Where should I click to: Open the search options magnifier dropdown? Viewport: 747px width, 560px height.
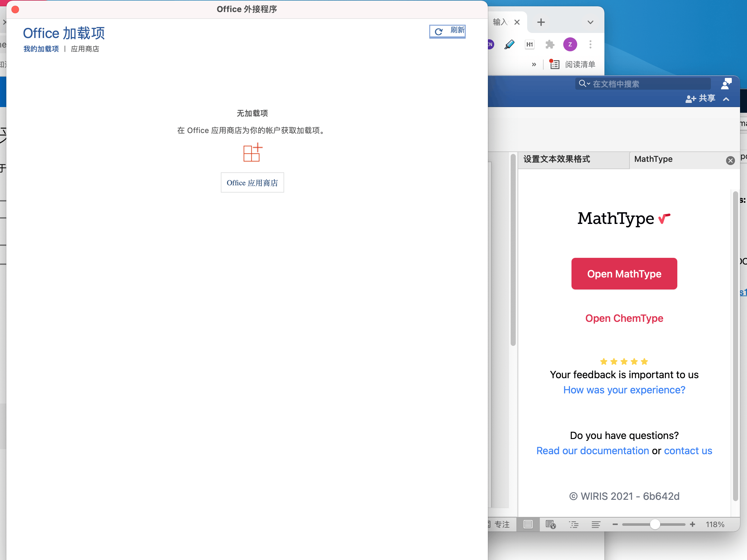[584, 83]
